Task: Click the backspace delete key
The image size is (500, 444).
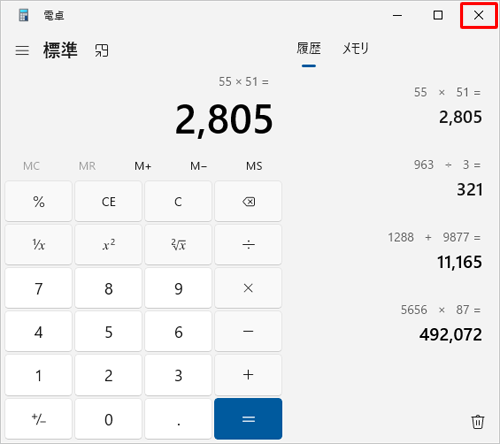Action: point(248,201)
